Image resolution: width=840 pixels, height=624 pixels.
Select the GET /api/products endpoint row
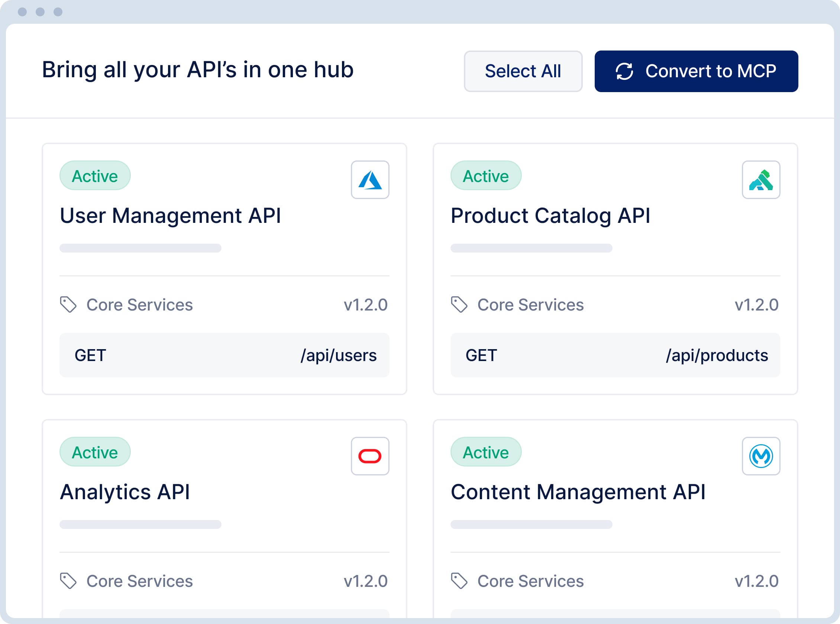(x=615, y=355)
